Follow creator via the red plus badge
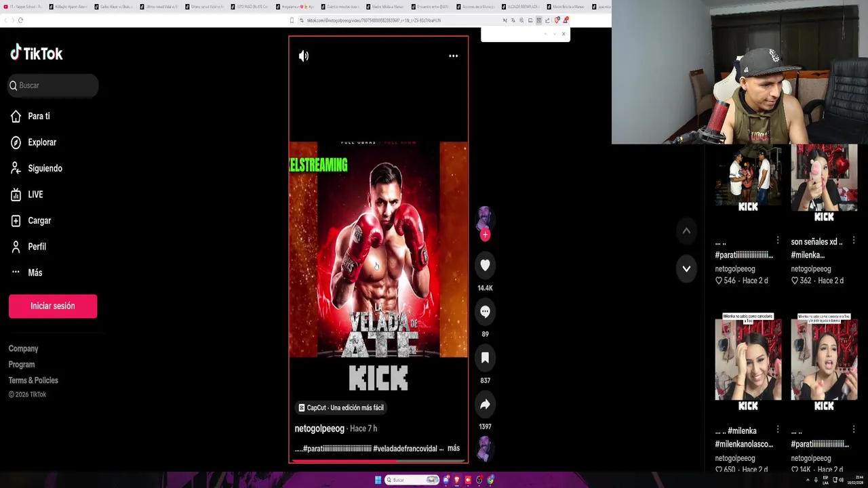Viewport: 868px width, 488px height. click(485, 235)
